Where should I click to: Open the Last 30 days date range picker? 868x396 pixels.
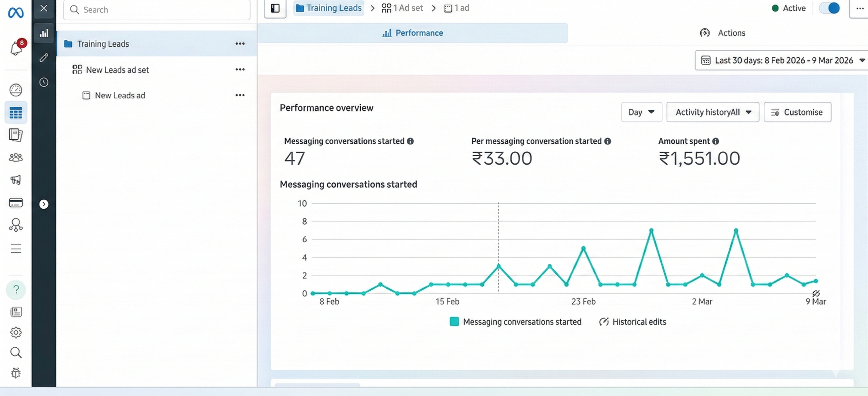[x=781, y=60]
